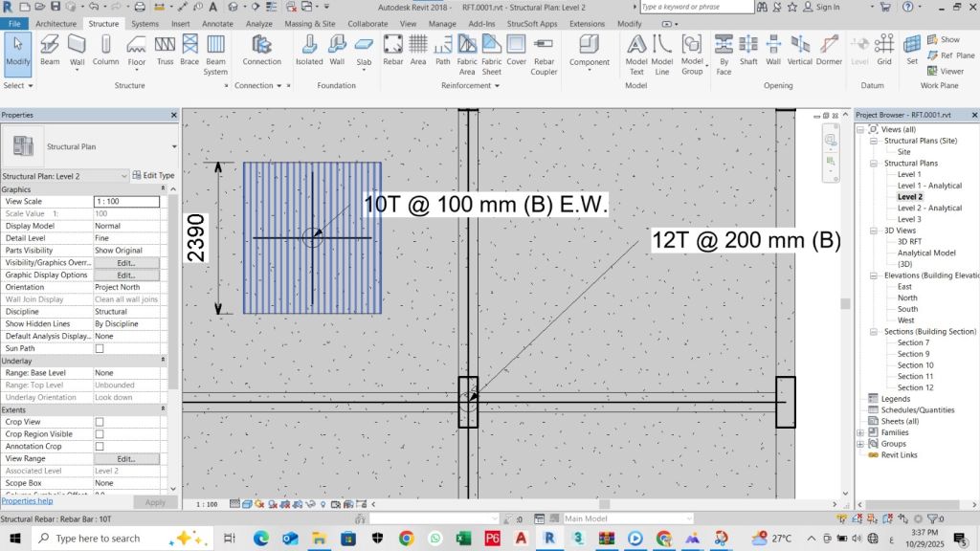Click the View Scale input field

coord(125,202)
